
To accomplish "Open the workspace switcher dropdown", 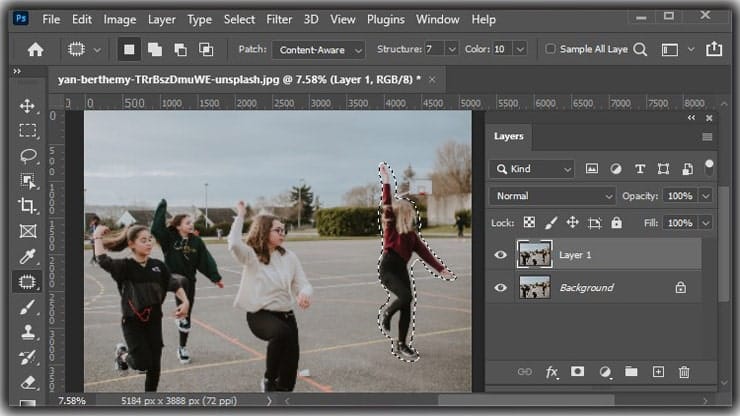I will point(691,49).
